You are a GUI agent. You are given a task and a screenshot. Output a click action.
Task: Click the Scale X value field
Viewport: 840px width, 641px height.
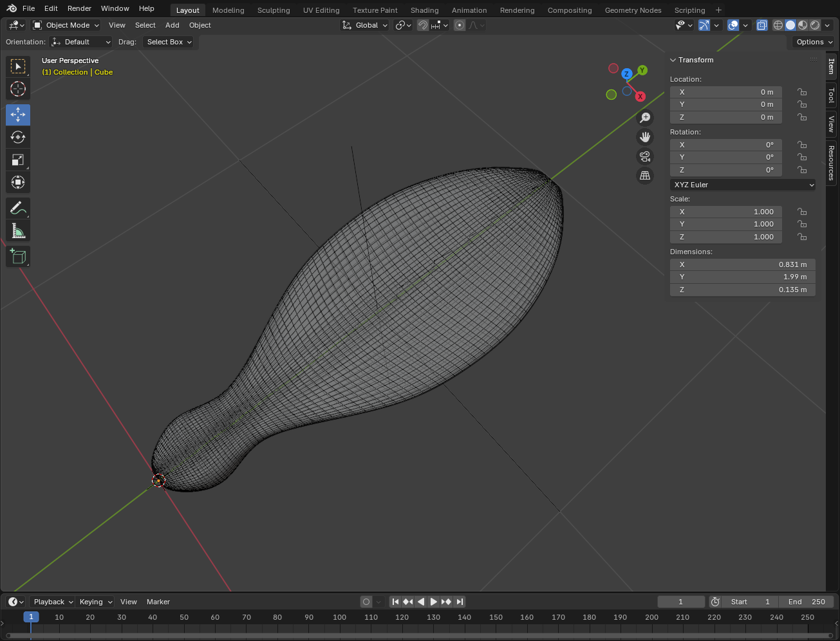pos(726,212)
